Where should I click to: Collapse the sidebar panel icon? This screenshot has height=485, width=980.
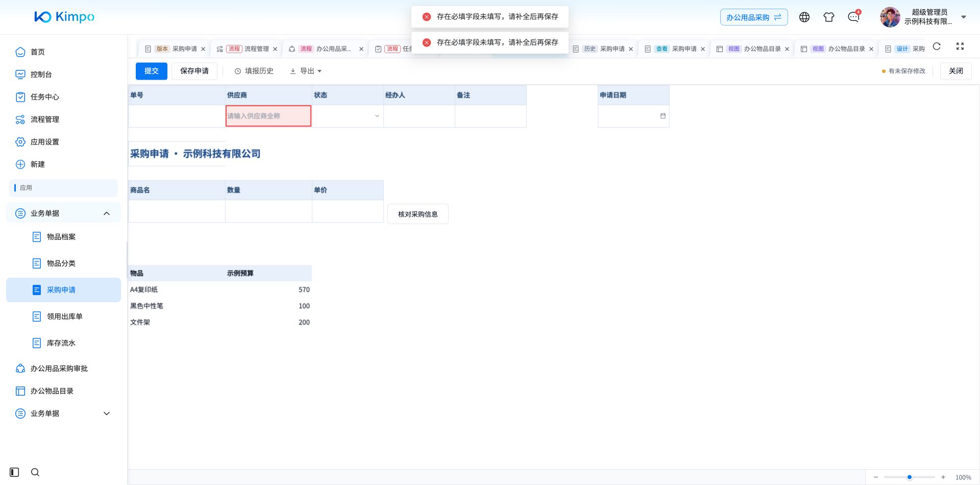(x=14, y=472)
